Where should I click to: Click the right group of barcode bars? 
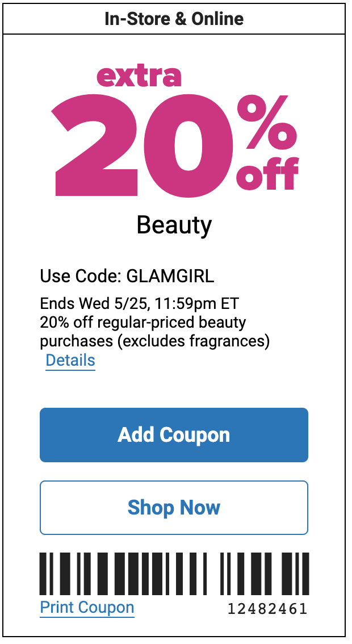coord(265,574)
